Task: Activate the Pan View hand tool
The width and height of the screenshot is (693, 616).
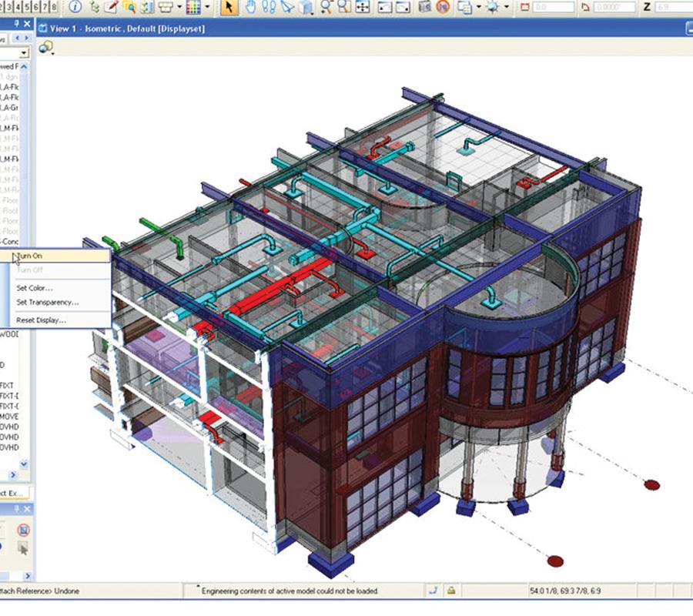Action: [250, 7]
